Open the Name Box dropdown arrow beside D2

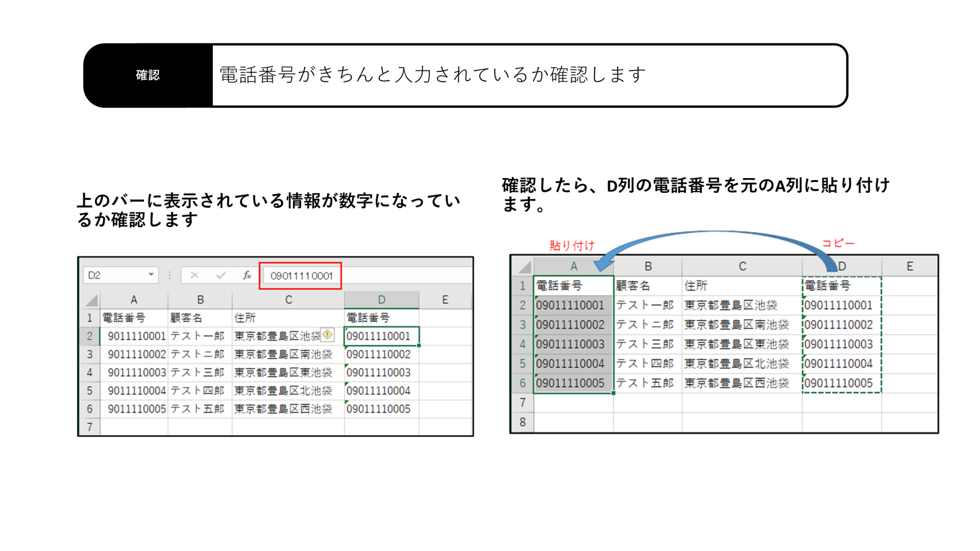(151, 275)
